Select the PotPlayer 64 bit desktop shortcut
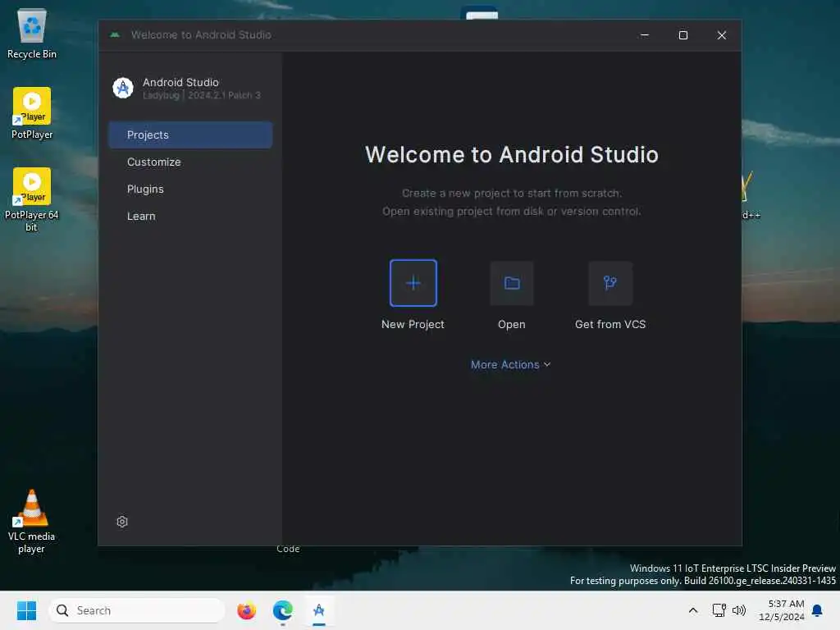The height and width of the screenshot is (630, 840). pyautogui.click(x=32, y=200)
